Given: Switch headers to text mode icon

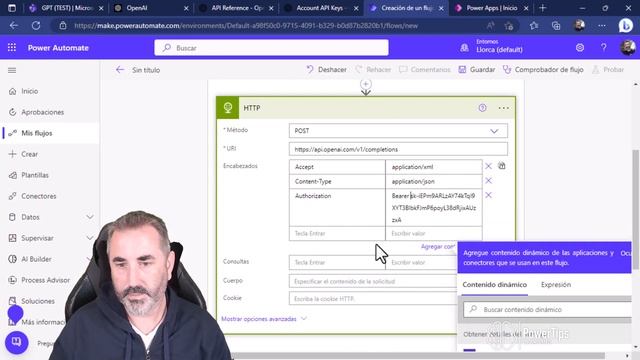Looking at the screenshot, I should (x=502, y=166).
